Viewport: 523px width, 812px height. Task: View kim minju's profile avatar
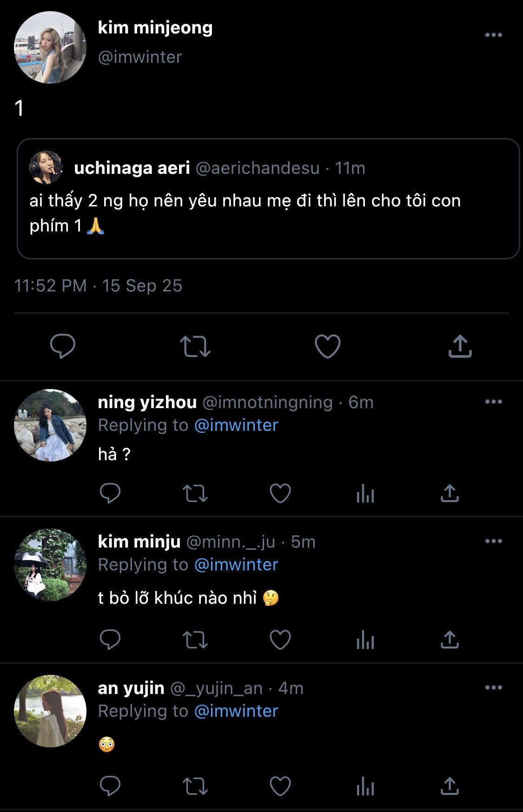point(50,564)
